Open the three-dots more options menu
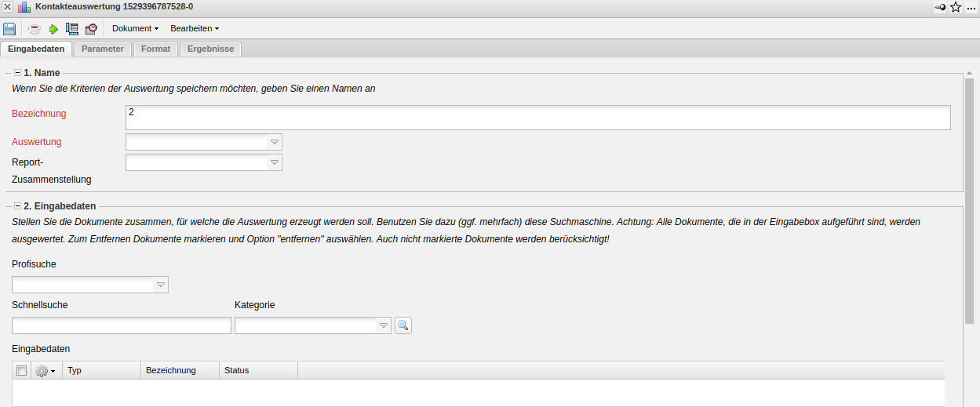Viewport: 980px width, 407px height. [x=971, y=7]
